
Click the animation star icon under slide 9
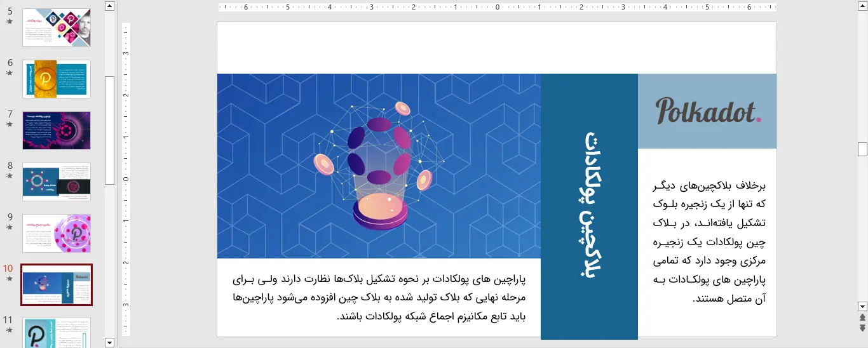(10, 227)
